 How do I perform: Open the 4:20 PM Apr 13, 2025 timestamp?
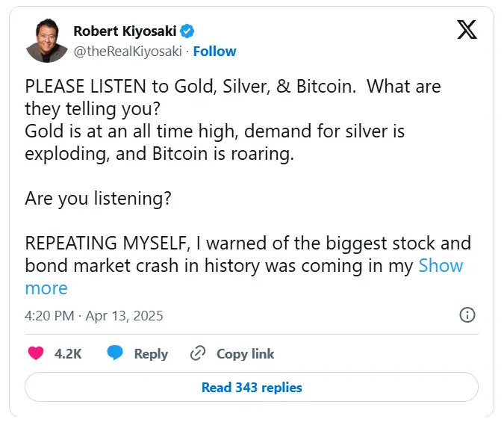94,315
